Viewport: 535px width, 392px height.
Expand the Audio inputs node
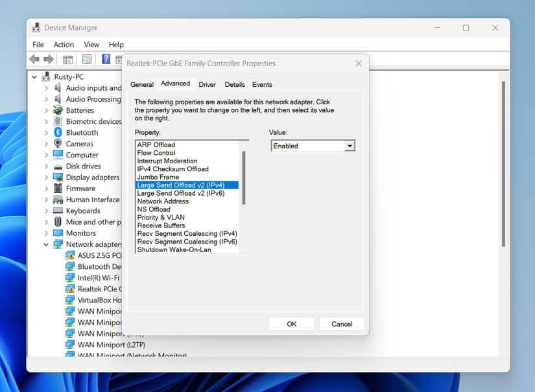tap(46, 88)
